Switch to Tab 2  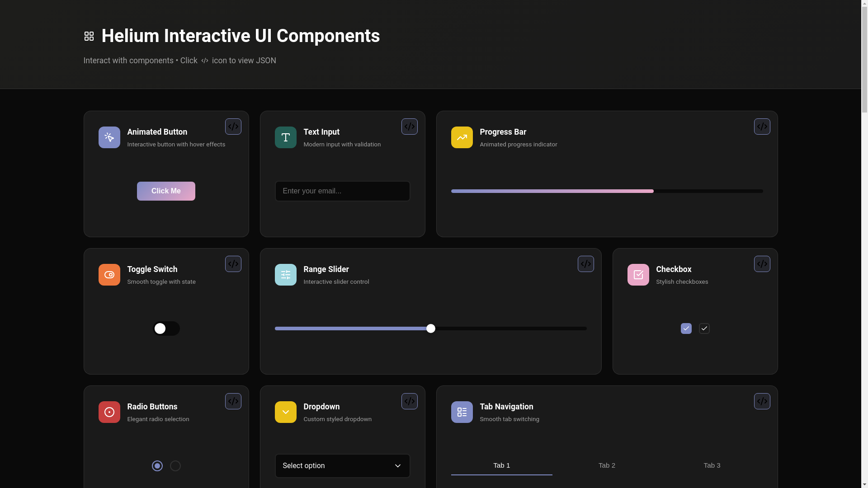click(607, 465)
